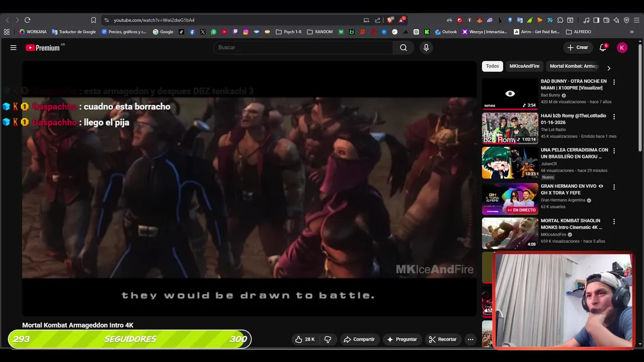Viewport: 644px width, 362px height.
Task: Click the Compartir share button
Action: click(359, 339)
